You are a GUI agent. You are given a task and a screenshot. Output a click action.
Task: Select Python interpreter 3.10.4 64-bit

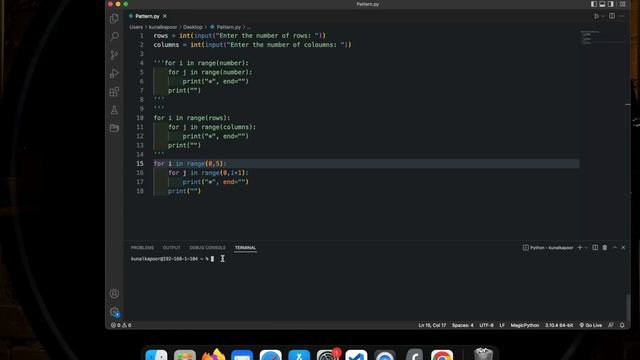(x=559, y=325)
